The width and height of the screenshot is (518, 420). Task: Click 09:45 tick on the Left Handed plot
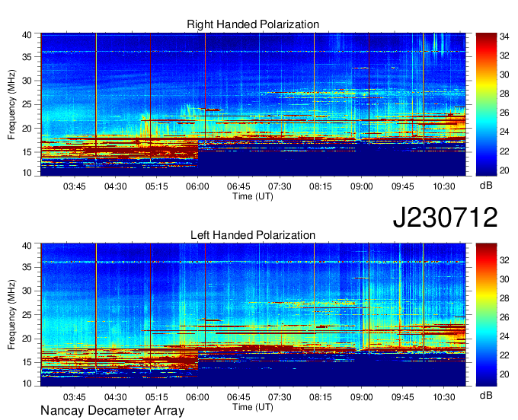[x=403, y=397]
